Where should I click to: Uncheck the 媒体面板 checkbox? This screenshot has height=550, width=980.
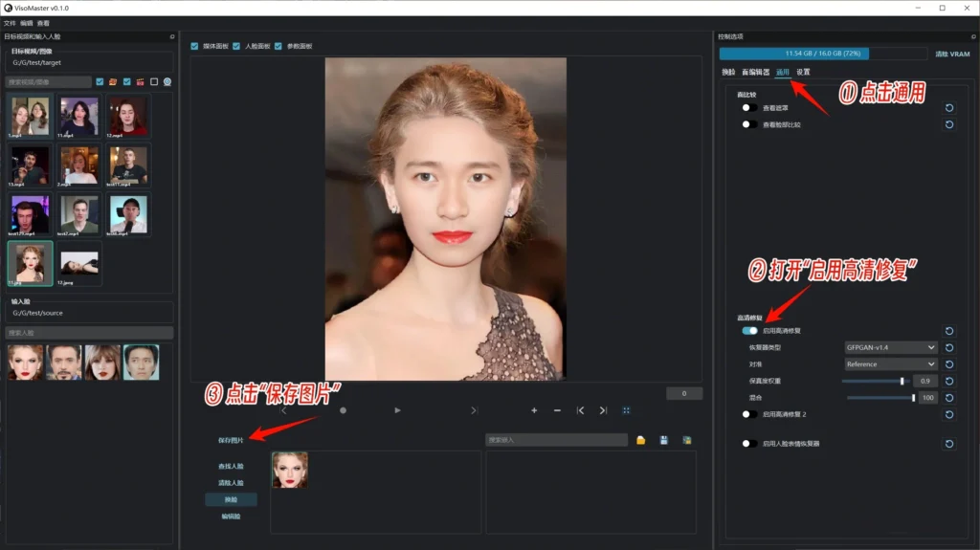pos(195,46)
